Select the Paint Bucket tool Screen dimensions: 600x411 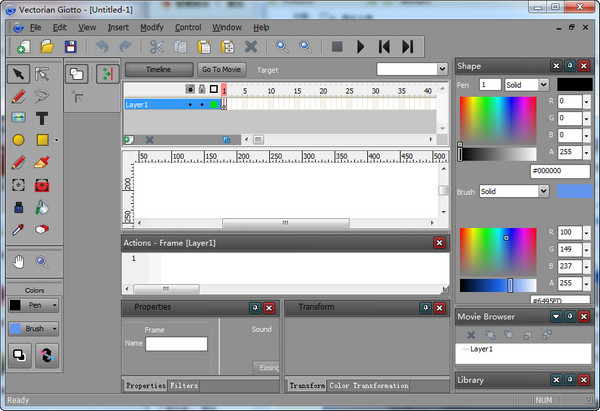[43, 207]
